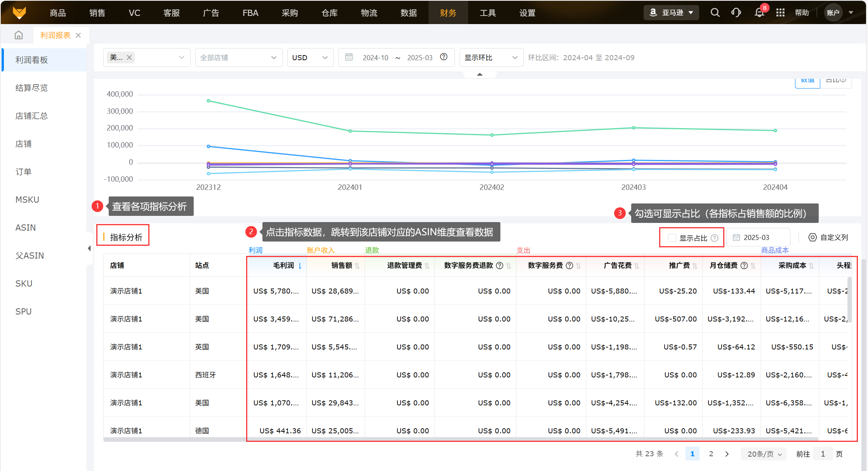Enable the 显示占比 checkbox
Image resolution: width=868 pixels, height=471 pixels.
[x=672, y=238]
